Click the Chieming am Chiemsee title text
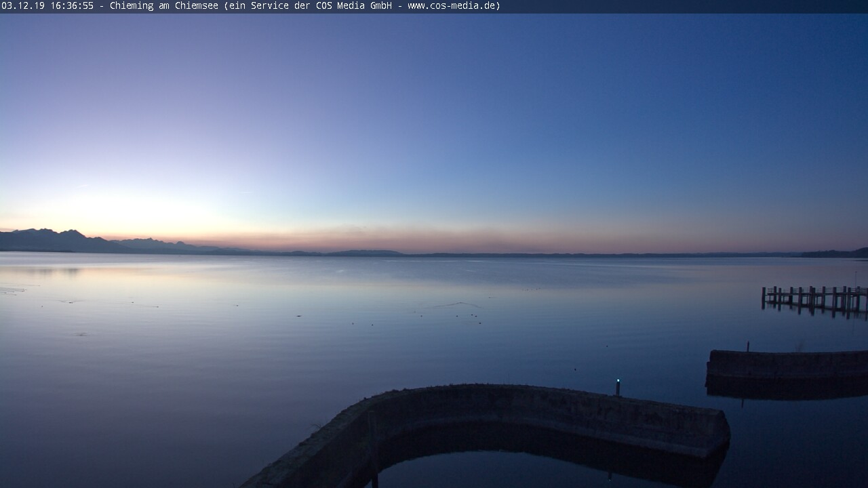This screenshot has height=488, width=868. pyautogui.click(x=163, y=6)
